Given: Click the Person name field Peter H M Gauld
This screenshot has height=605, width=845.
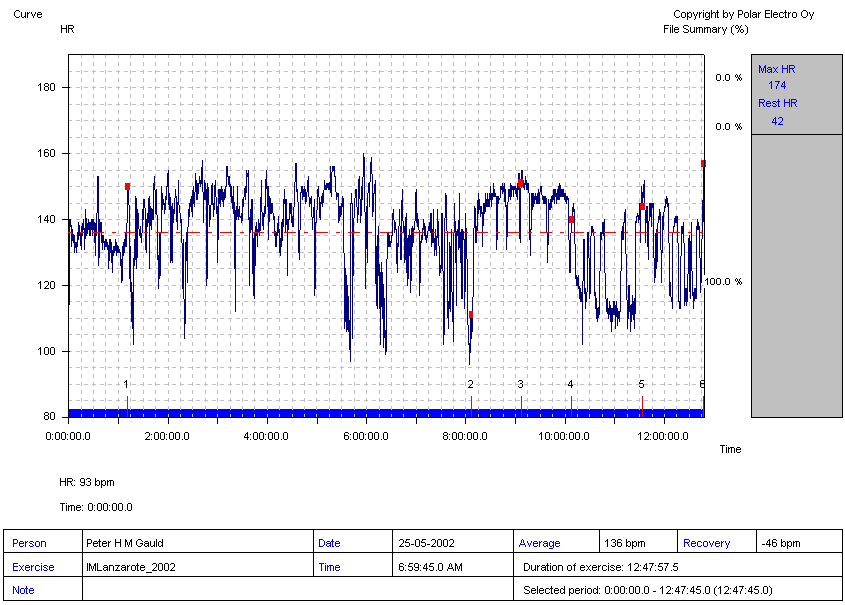Looking at the screenshot, I should tap(197, 543).
